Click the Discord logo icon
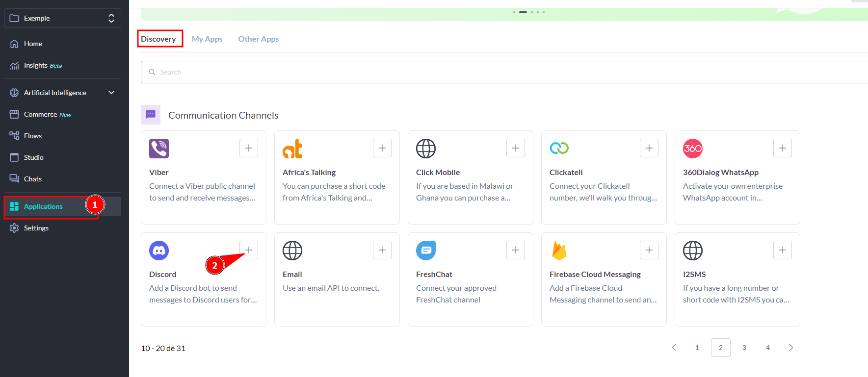The width and height of the screenshot is (868, 377). (159, 251)
